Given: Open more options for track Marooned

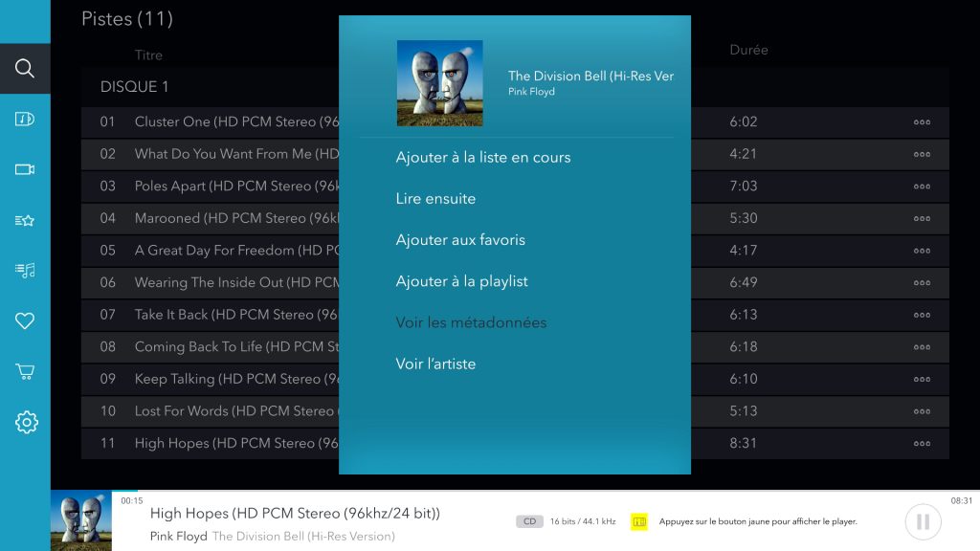Looking at the screenshot, I should pos(922,219).
